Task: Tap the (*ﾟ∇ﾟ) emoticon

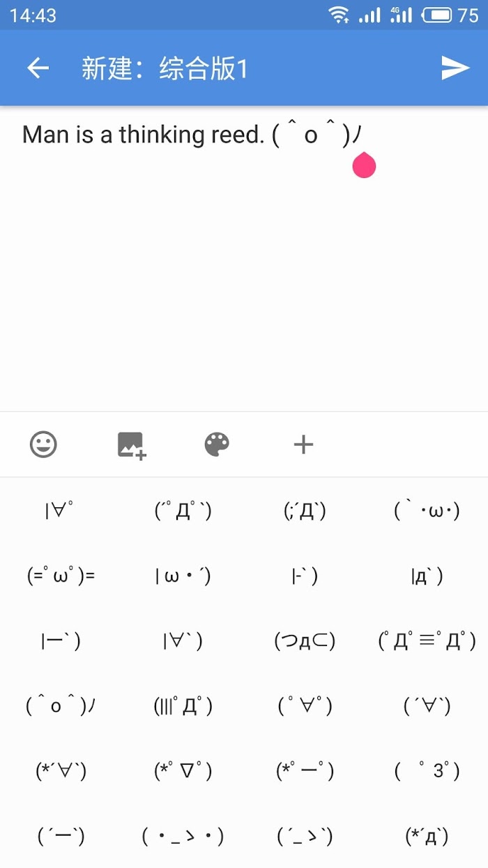Action: tap(183, 771)
